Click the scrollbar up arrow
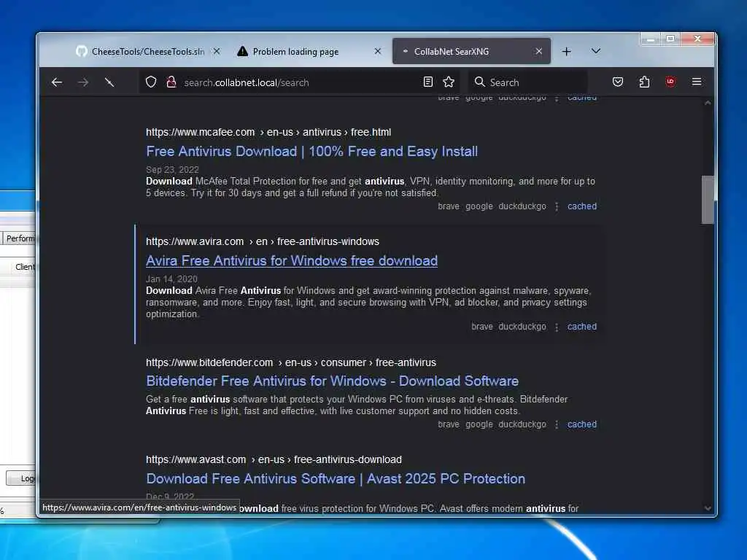The height and width of the screenshot is (560, 747). pos(708,103)
